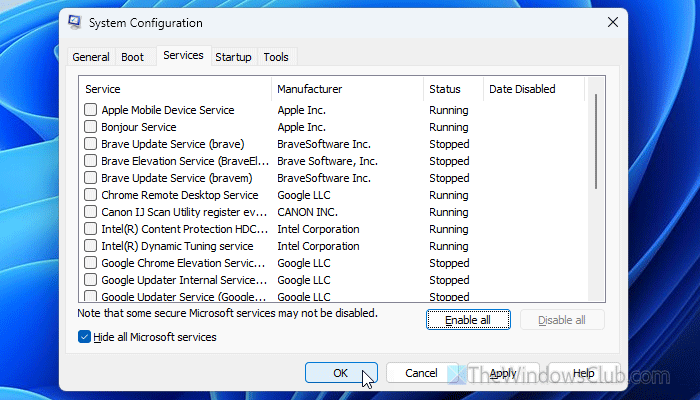Sort by the Service column header
700x400 pixels.
point(175,89)
